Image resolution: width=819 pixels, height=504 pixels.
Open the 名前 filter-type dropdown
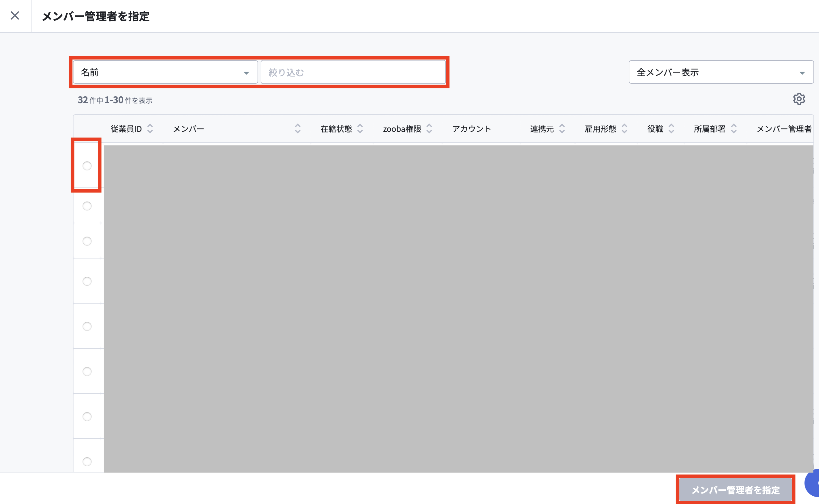click(x=165, y=72)
